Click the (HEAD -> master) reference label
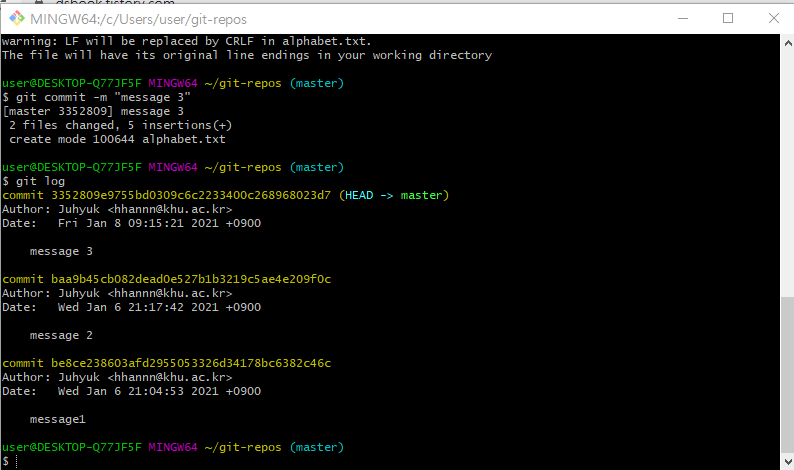794x470 pixels. click(394, 195)
